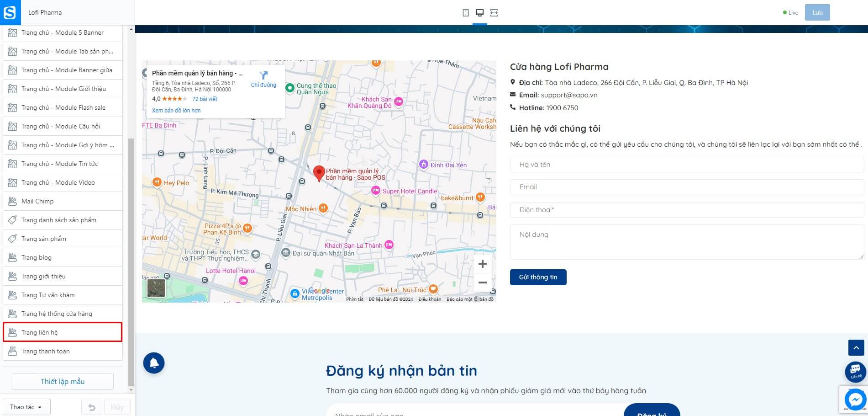
Task: Click the back-to-top arrow button
Action: coord(856,348)
